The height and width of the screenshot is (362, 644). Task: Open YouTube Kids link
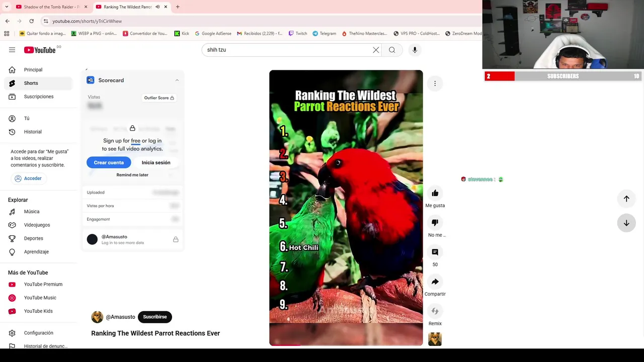point(38,311)
